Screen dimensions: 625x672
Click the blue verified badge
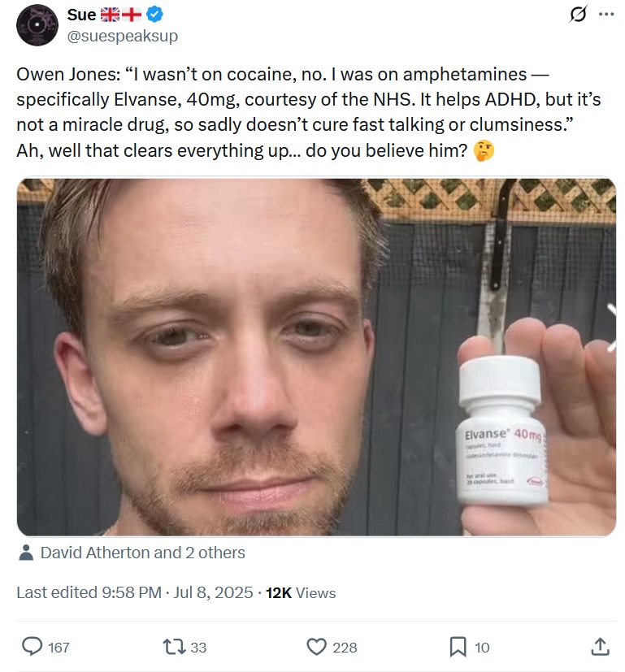pos(154,15)
